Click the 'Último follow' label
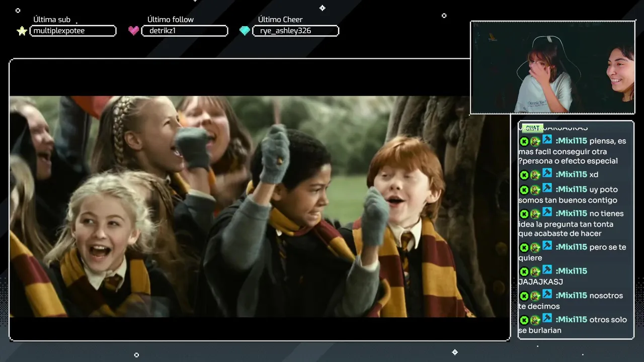Viewport: 644px width, 362px height. pyautogui.click(x=171, y=20)
